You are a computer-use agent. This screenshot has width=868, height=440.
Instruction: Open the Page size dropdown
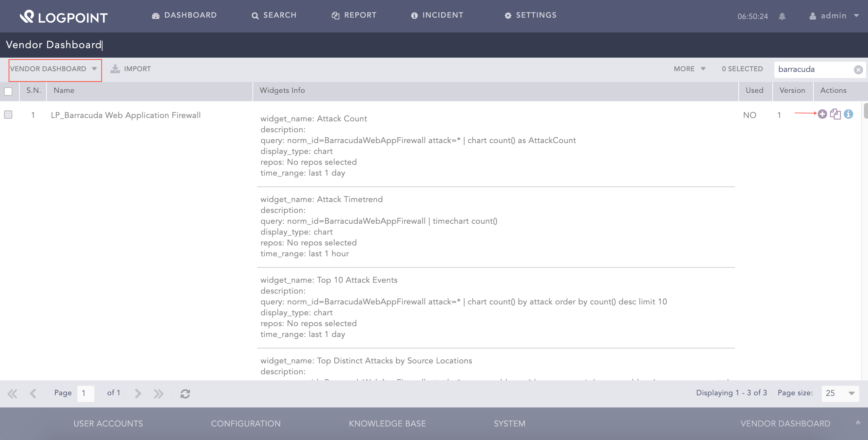click(840, 393)
